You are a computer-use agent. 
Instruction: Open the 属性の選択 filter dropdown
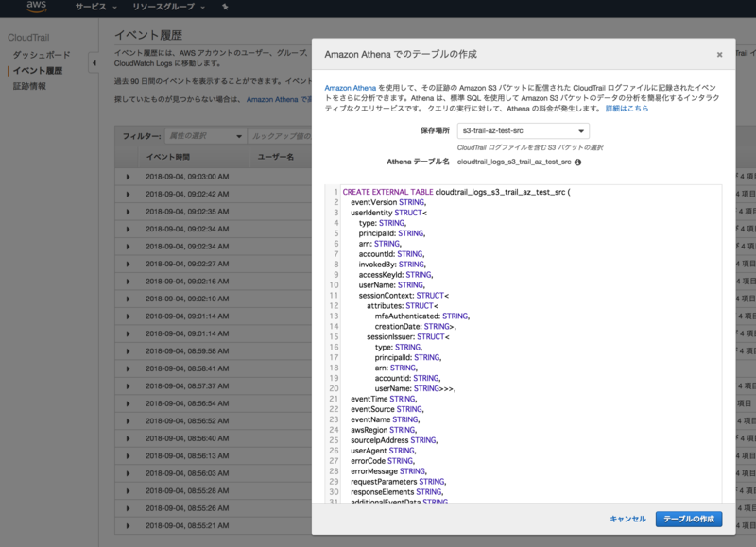tap(205, 136)
